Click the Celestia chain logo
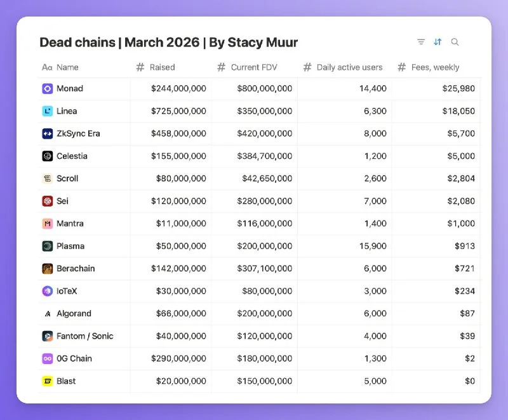508x420 pixels. pyautogui.click(x=48, y=156)
